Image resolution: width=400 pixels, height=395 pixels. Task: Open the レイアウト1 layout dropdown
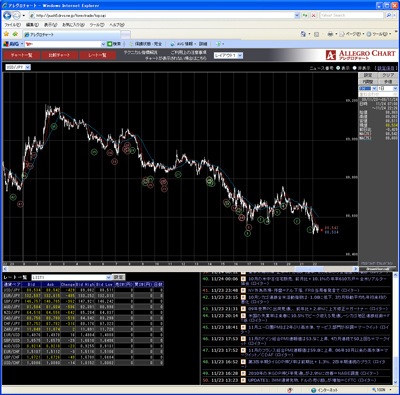pos(228,55)
